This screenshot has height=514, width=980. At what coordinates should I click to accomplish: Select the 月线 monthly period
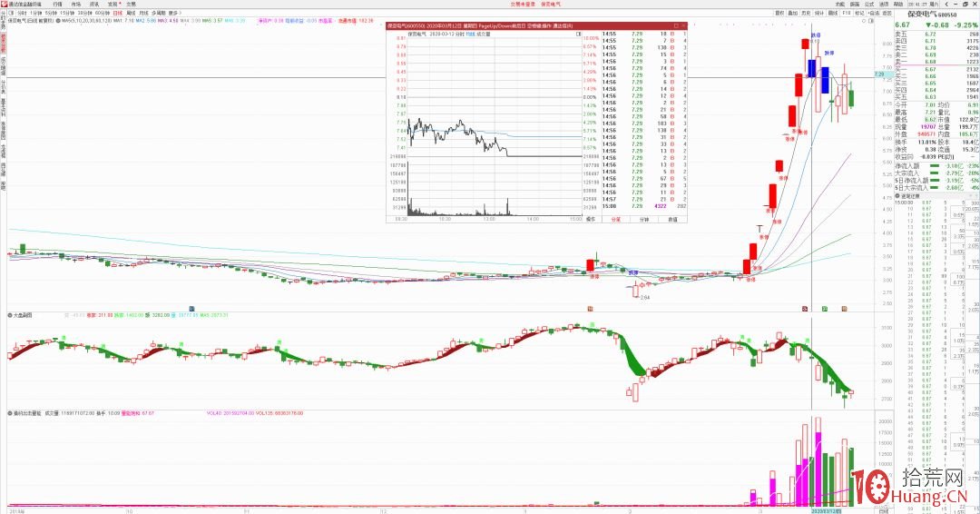143,13
